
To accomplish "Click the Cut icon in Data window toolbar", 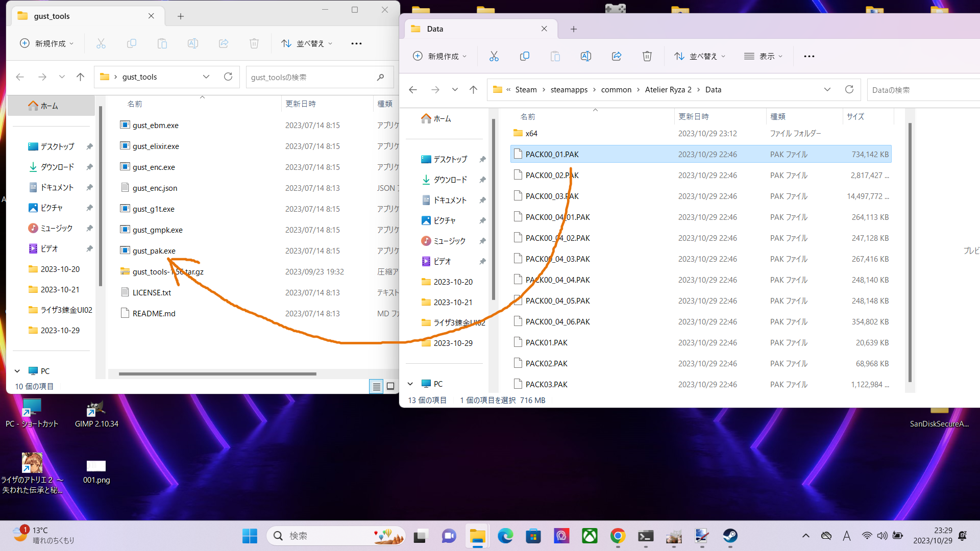I will point(494,56).
